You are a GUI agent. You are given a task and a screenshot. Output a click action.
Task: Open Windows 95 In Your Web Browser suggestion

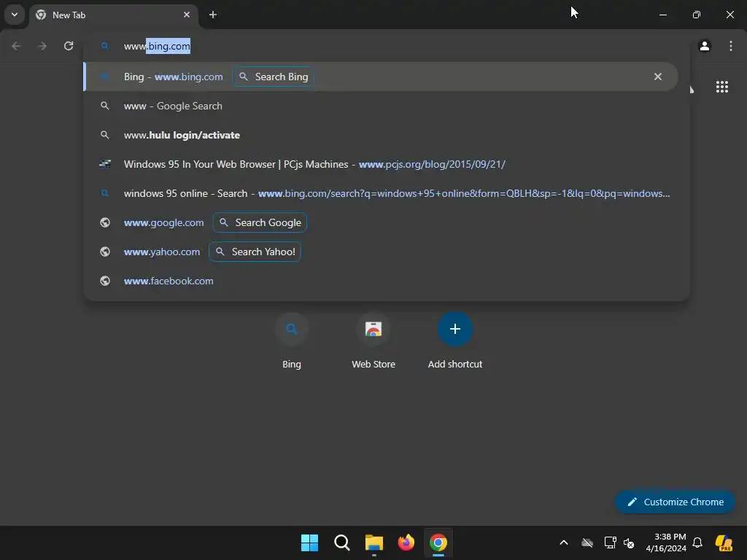[387, 164]
